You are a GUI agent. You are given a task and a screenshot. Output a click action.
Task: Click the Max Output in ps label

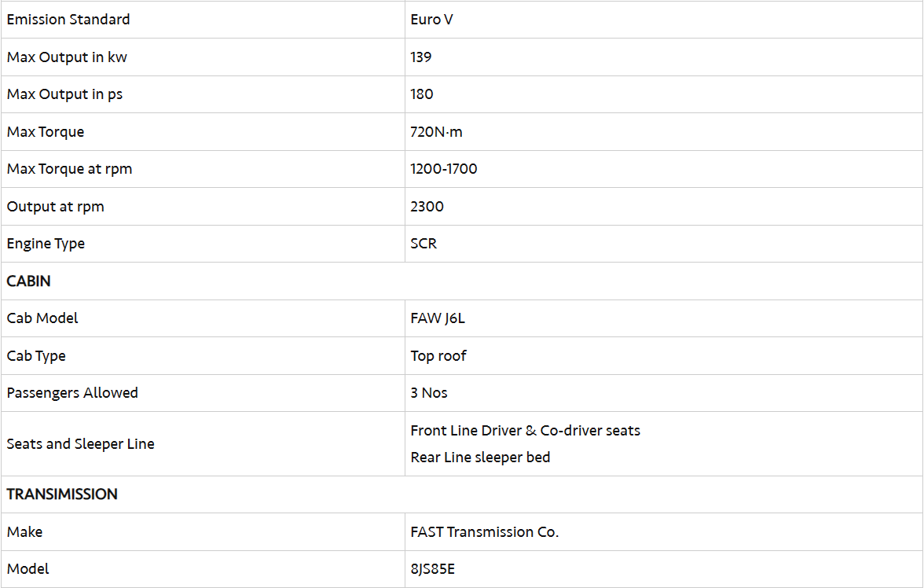pos(64,94)
